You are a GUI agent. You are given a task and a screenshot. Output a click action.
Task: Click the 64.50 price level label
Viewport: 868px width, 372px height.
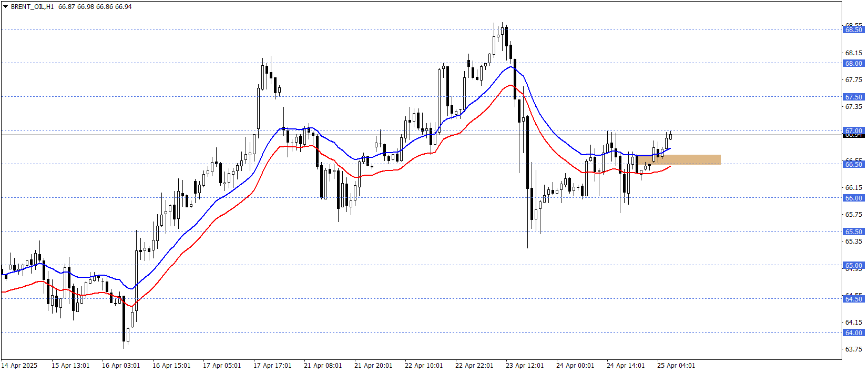(853, 299)
